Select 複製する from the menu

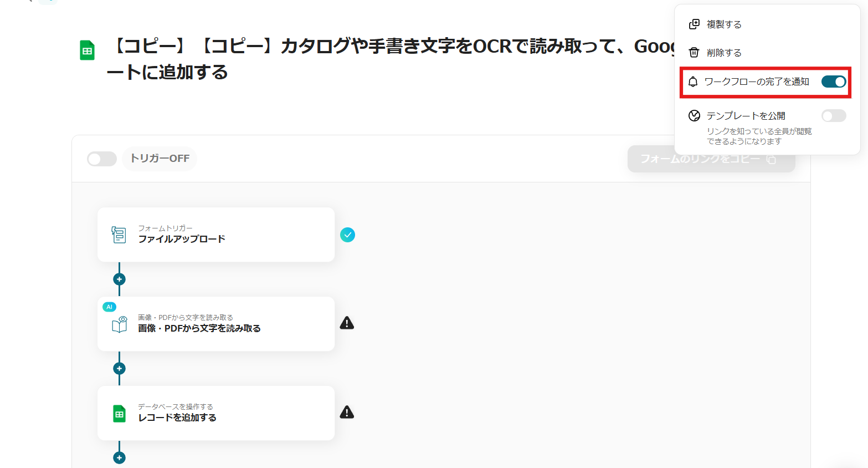coord(723,24)
